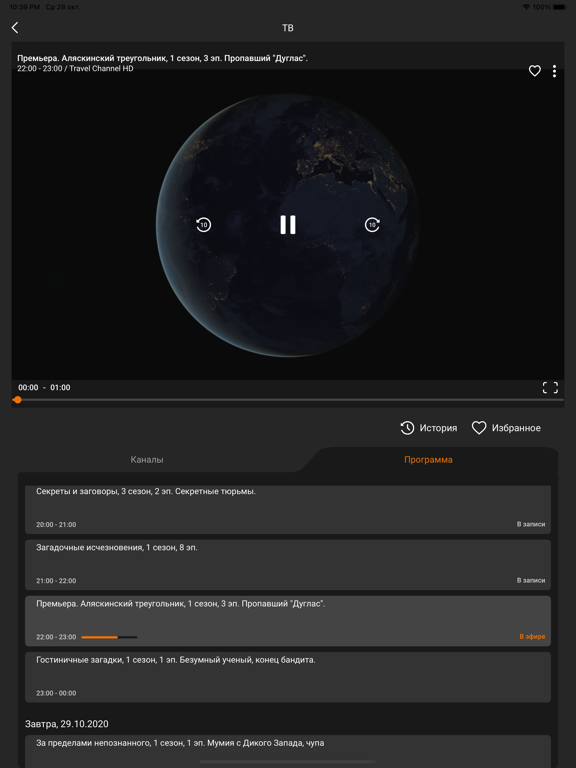576x768 pixels.
Task: Pause the video playback
Action: 288,225
